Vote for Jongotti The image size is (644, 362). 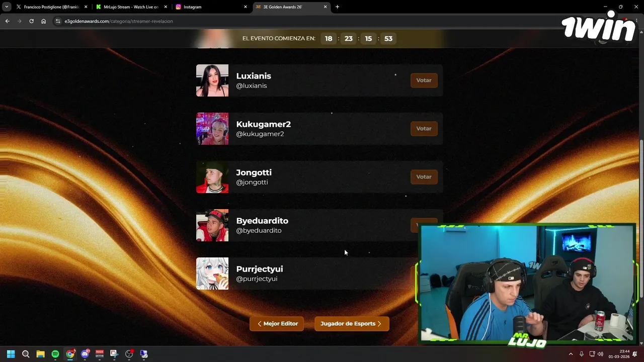(424, 177)
